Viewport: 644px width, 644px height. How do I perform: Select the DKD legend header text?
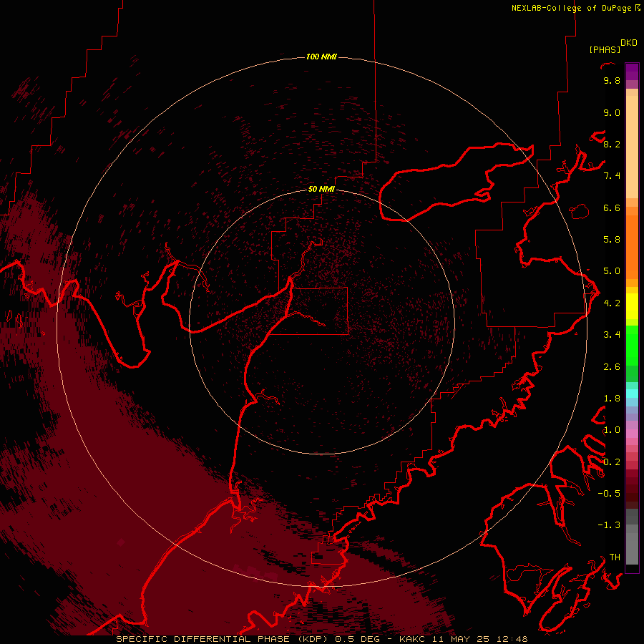click(629, 43)
